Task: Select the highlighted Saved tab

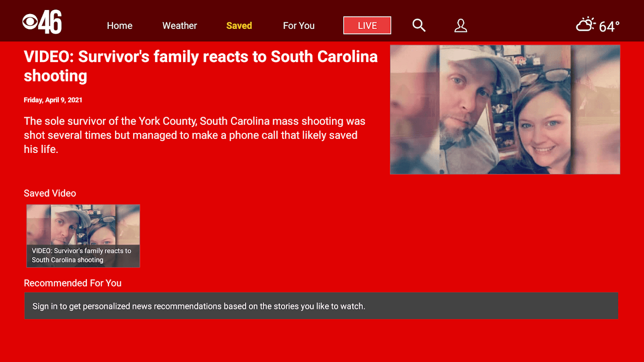Action: (239, 26)
